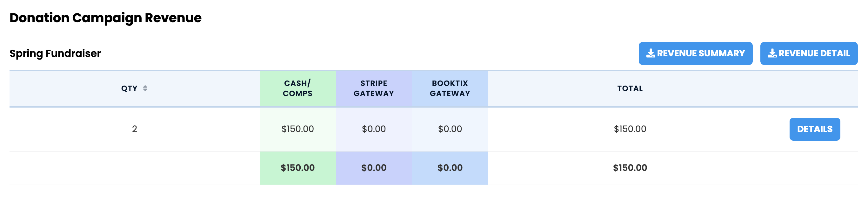
Task: Select the Booktix Gateway column header
Action: (450, 88)
